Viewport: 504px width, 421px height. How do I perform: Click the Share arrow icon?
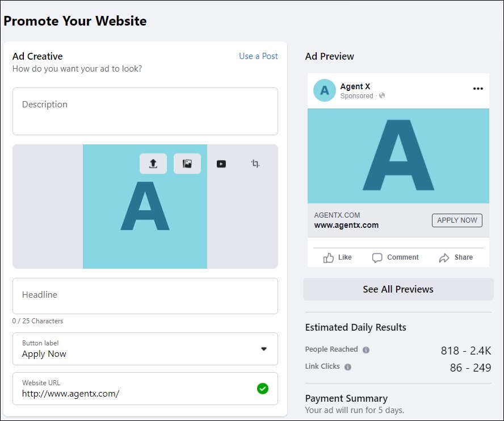(x=444, y=258)
